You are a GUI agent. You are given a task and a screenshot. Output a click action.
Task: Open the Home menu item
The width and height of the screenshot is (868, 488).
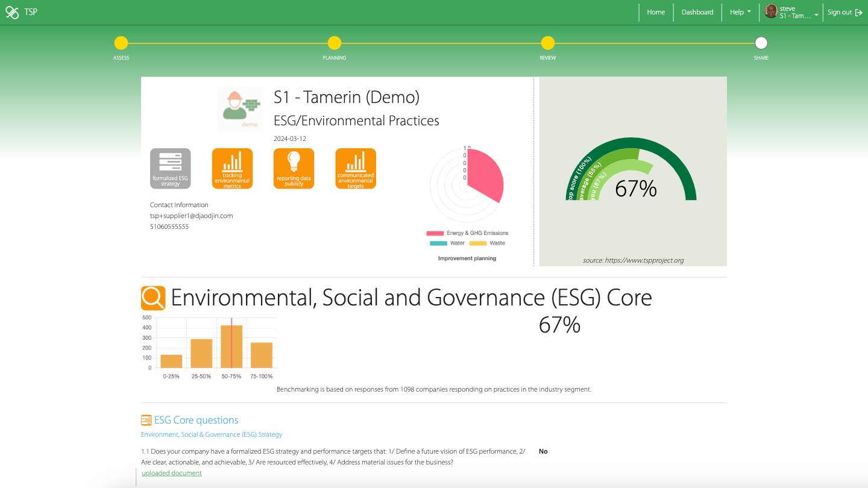click(x=656, y=12)
